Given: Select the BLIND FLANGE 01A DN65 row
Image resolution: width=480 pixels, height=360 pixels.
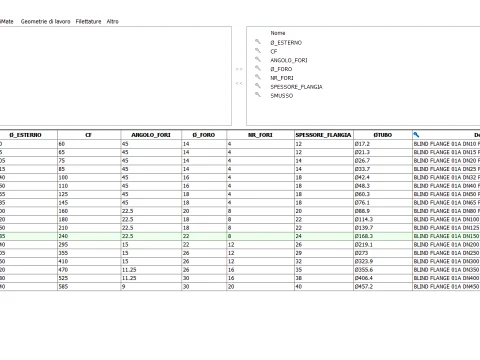Looking at the screenshot, I should click(x=240, y=203).
